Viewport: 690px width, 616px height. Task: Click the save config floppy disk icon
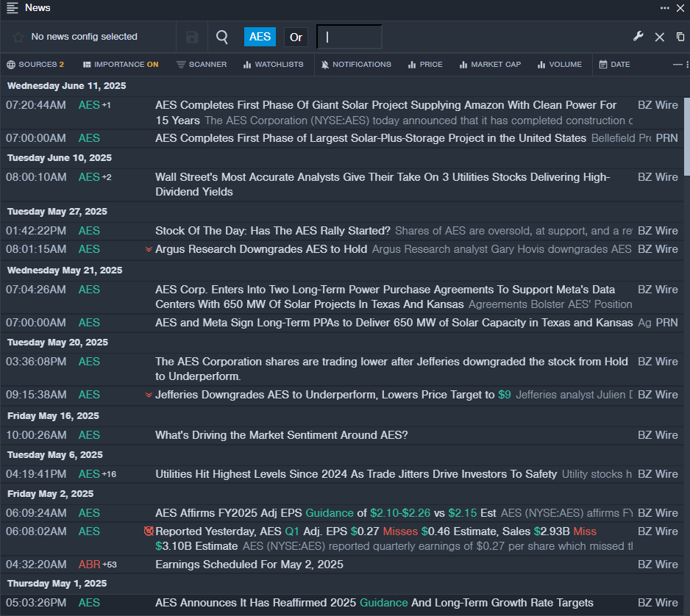tap(192, 37)
